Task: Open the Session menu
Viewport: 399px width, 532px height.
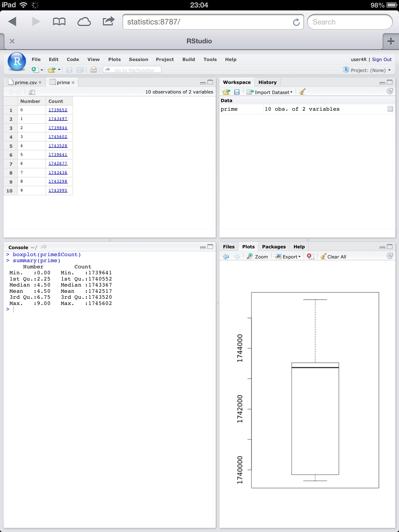Action: click(x=138, y=59)
